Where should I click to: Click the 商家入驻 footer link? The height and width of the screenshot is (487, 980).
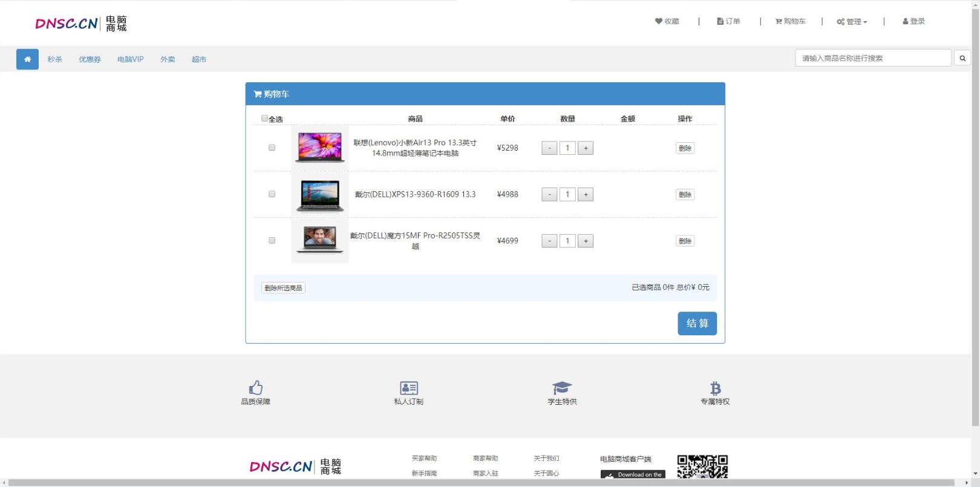[485, 473]
